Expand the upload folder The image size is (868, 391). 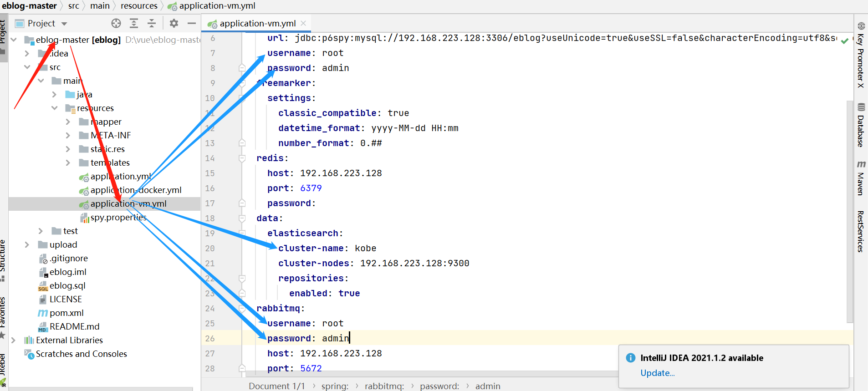(x=27, y=244)
